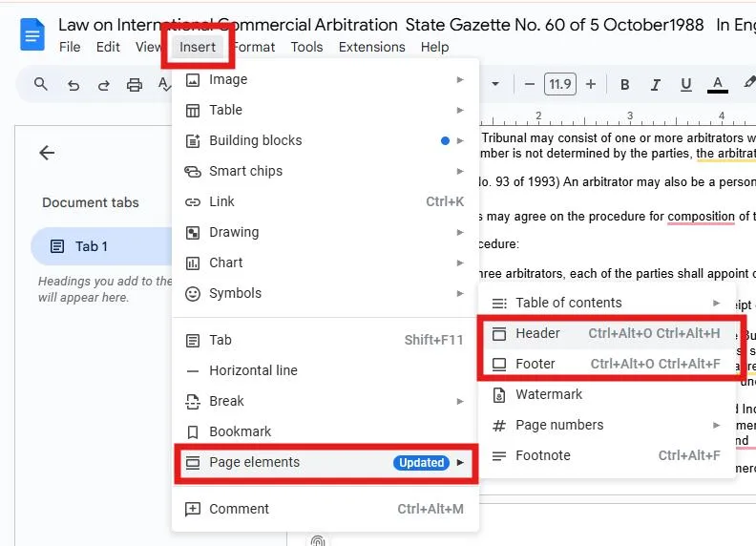Expand the Smart chips submenu arrow
Viewport: 756px width, 546px height.
point(460,171)
